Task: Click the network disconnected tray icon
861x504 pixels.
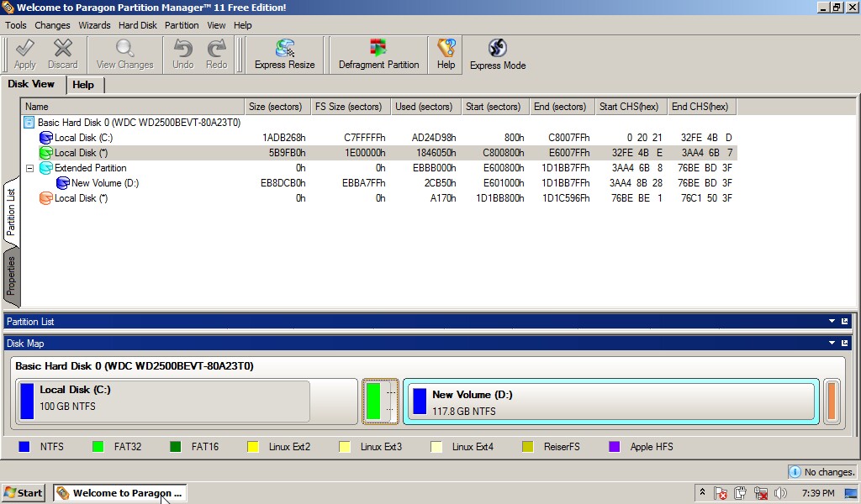Action: pyautogui.click(x=760, y=493)
